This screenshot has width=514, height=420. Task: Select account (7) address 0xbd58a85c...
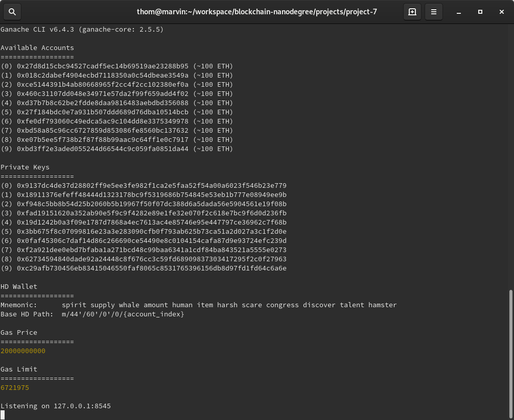pos(103,130)
